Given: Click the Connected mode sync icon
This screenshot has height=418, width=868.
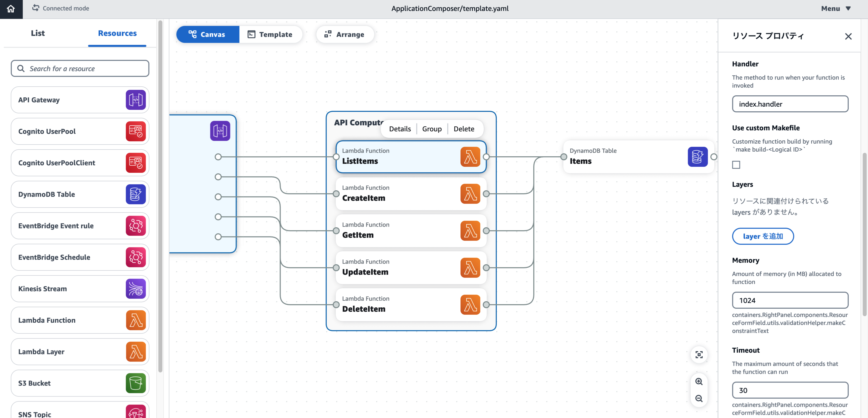Looking at the screenshot, I should (x=36, y=8).
